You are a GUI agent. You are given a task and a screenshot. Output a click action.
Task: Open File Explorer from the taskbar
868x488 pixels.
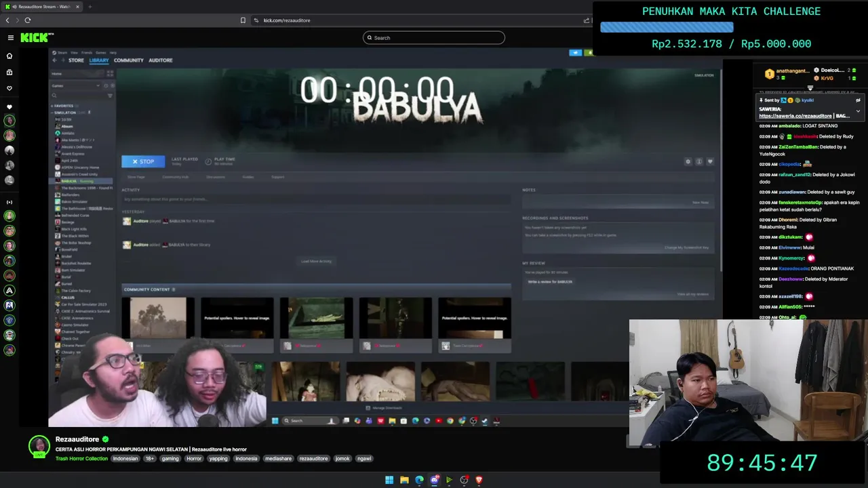point(404,480)
